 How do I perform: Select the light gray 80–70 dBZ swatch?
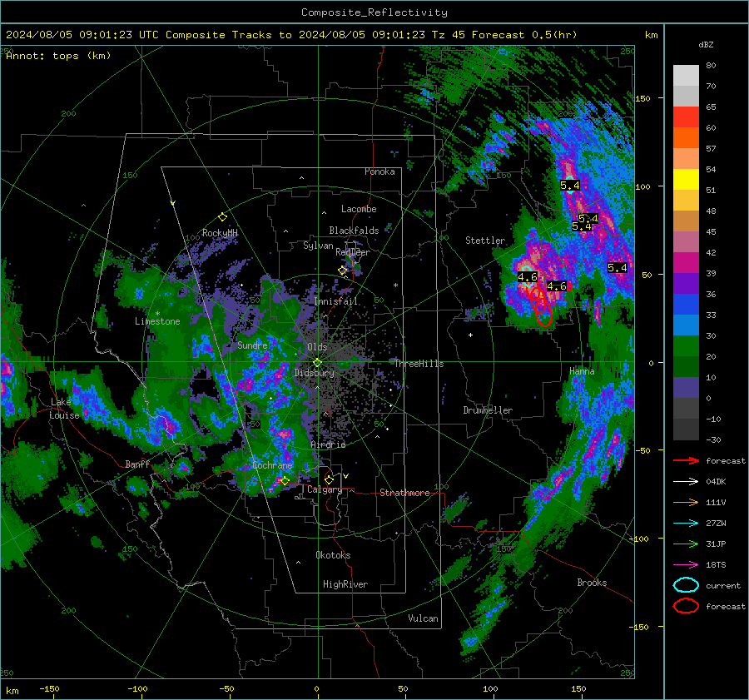click(x=686, y=76)
